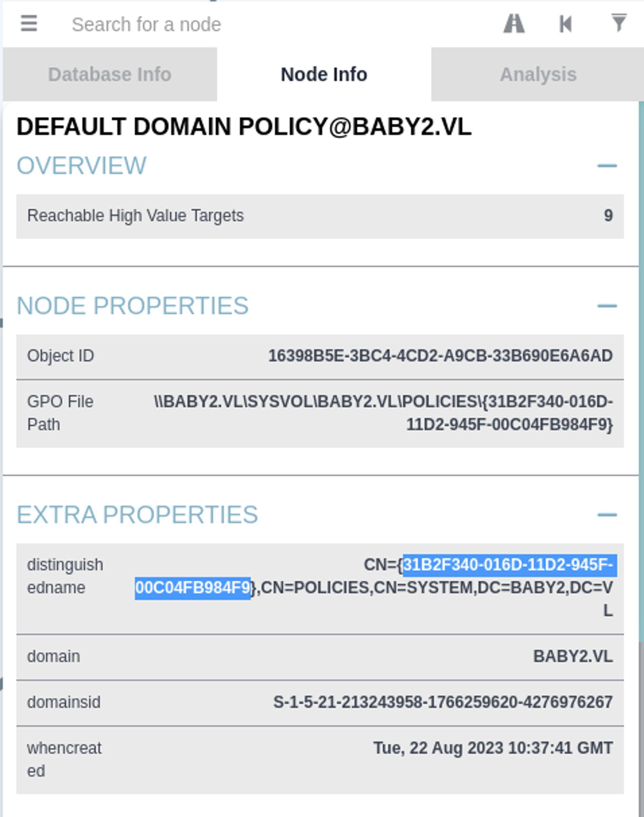The image size is (644, 817).
Task: Open the hamburger menu icon
Action: coord(29,24)
